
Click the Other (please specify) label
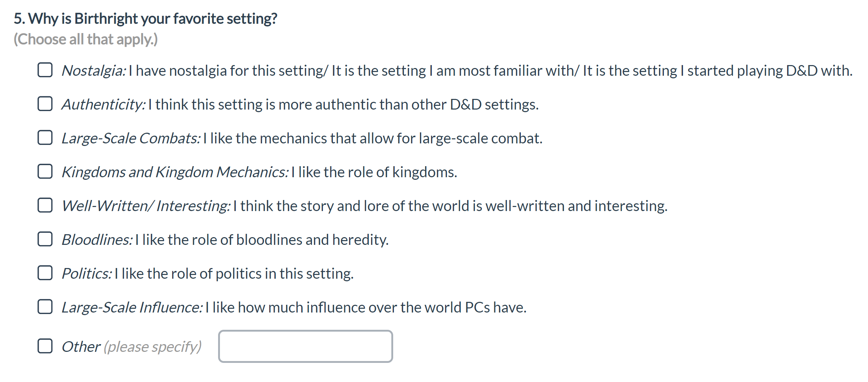click(131, 347)
